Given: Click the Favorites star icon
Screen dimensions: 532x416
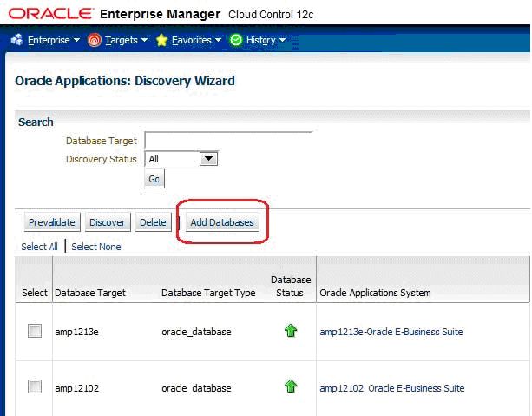Looking at the screenshot, I should pos(161,41).
